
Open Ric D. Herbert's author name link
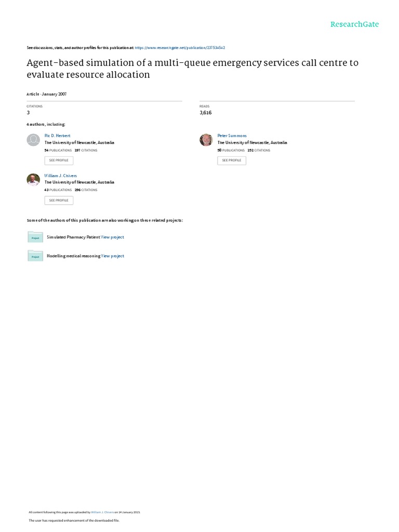click(x=57, y=136)
